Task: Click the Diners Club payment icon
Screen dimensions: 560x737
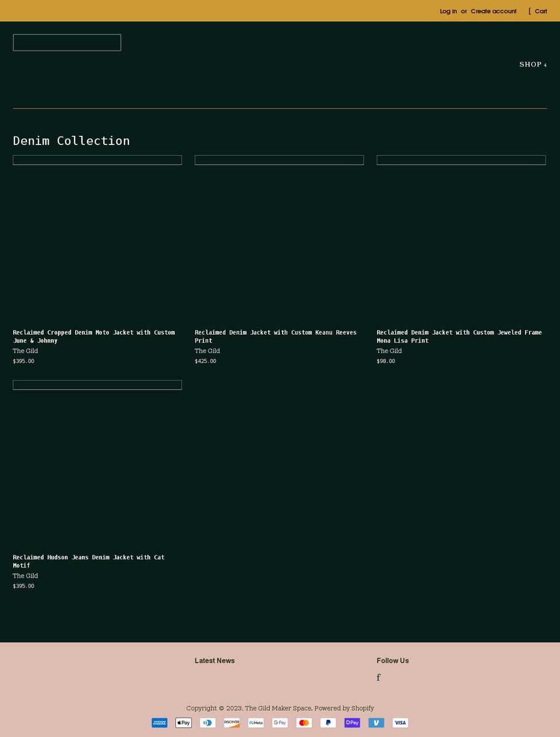Action: 207,723
